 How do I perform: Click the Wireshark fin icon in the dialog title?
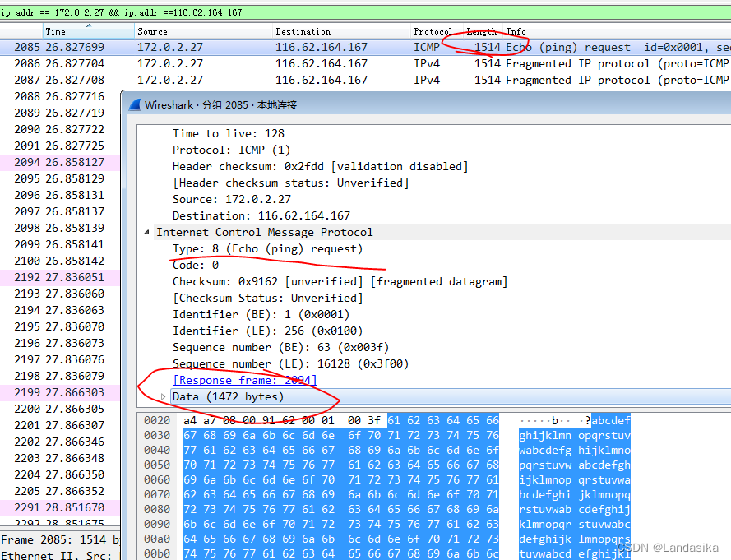coord(135,105)
